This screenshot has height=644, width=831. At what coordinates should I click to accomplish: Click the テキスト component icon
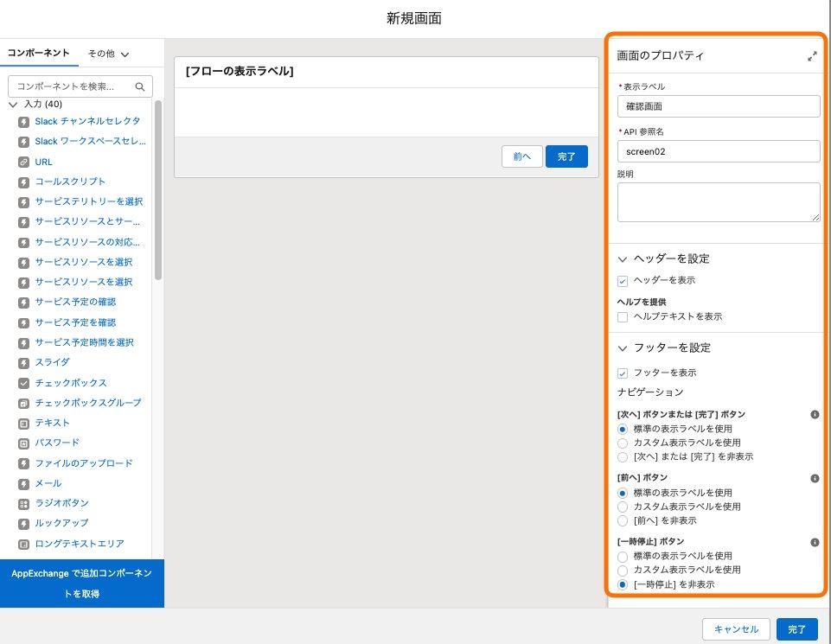(23, 424)
